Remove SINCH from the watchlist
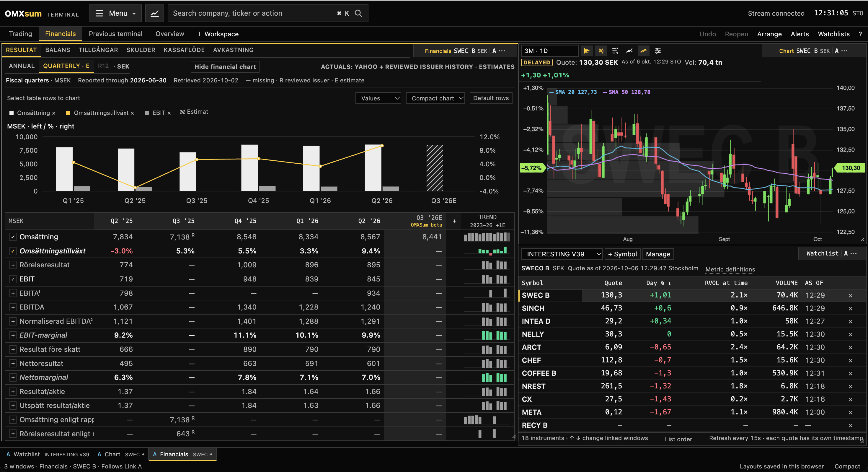This screenshot has width=868, height=472. [x=851, y=308]
